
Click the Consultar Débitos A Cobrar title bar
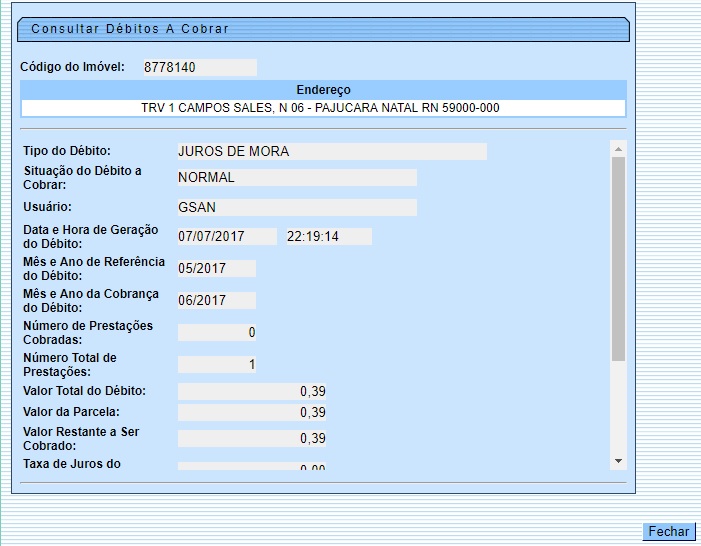tap(322, 29)
